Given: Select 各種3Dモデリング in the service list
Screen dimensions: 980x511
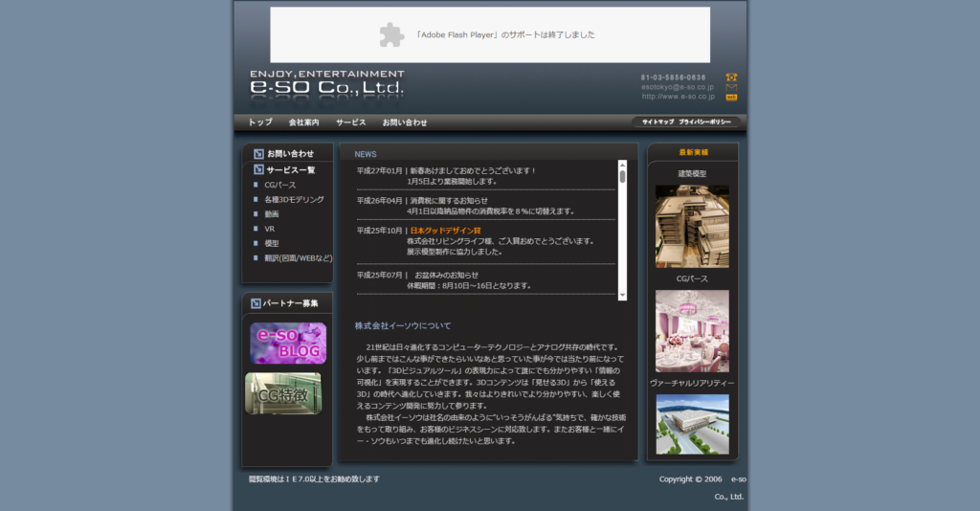Looking at the screenshot, I should tap(294, 199).
